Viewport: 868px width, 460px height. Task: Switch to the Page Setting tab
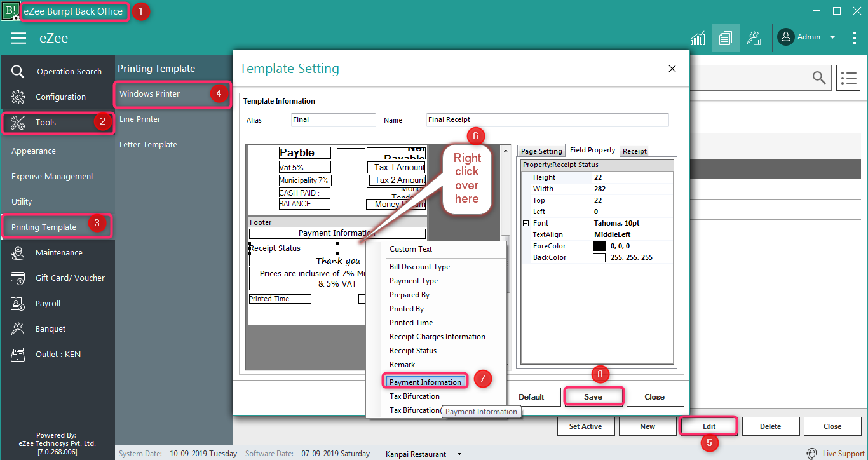(x=541, y=151)
